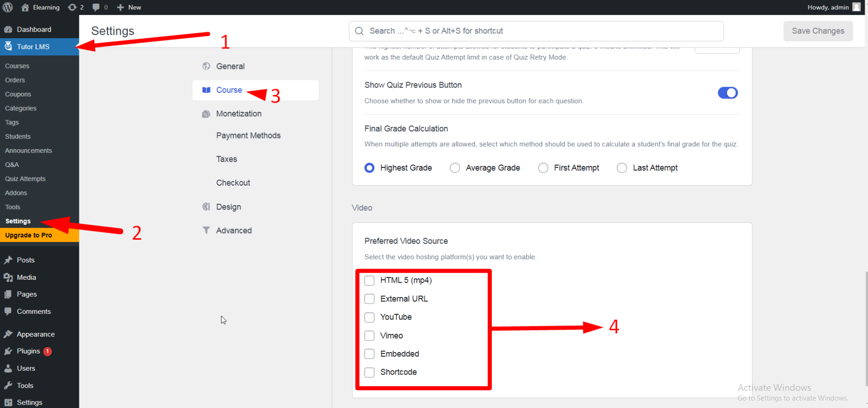Click the WordPress logo icon

(8, 7)
